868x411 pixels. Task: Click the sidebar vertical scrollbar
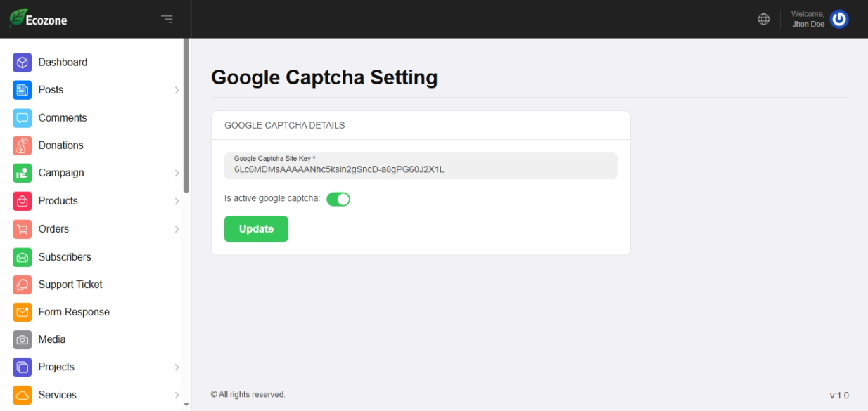(186, 116)
